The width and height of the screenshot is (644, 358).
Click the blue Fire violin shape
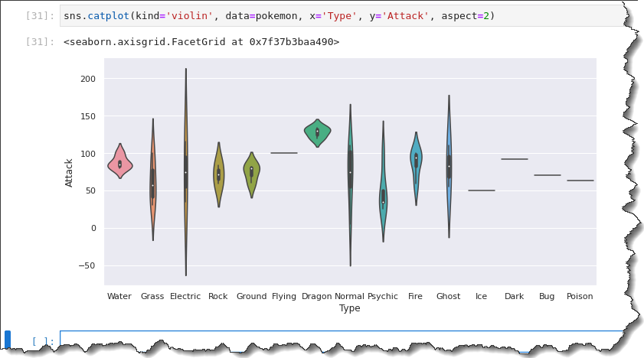[416, 168]
